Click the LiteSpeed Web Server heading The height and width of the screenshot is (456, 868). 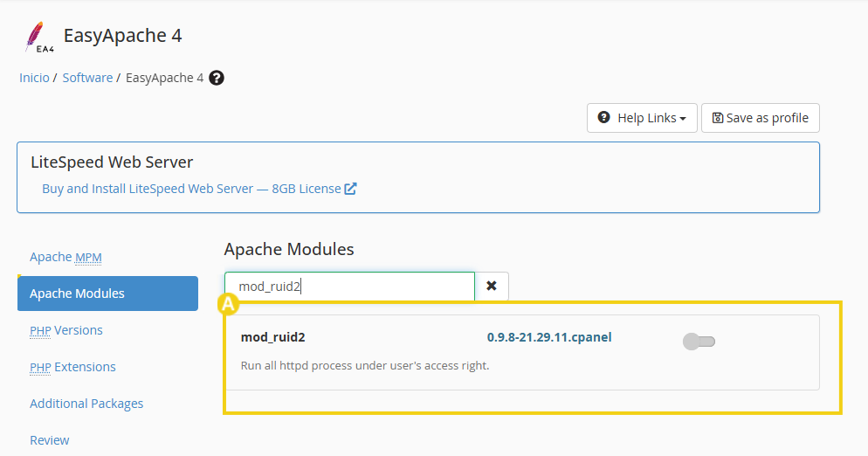[112, 162]
